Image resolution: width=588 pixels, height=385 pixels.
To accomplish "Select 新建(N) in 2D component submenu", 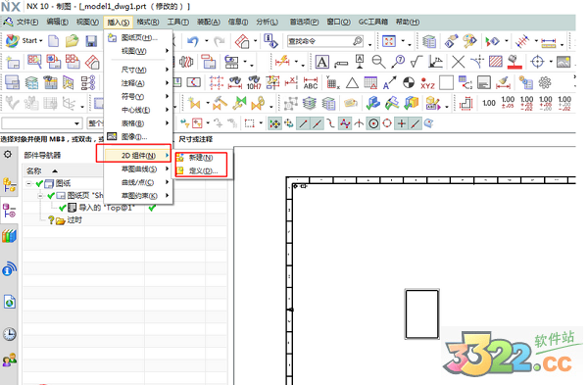I will 201,158.
